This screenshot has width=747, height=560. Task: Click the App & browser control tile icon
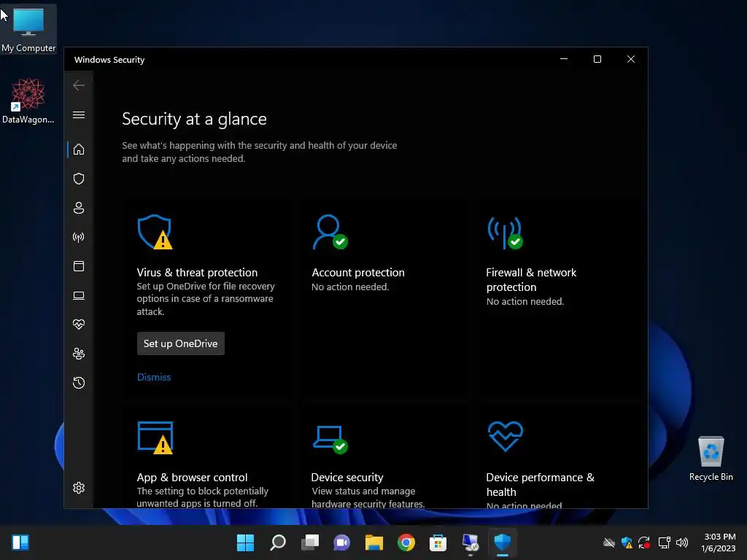[x=155, y=437]
